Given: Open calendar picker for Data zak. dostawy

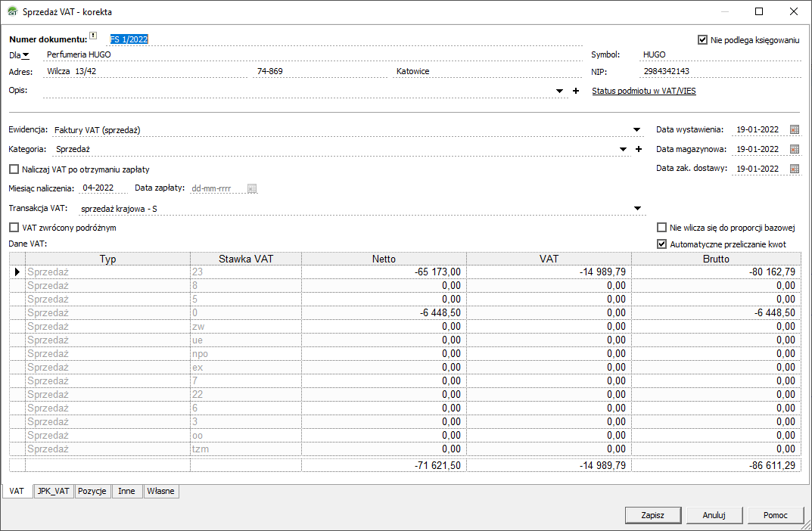Looking at the screenshot, I should tap(794, 169).
